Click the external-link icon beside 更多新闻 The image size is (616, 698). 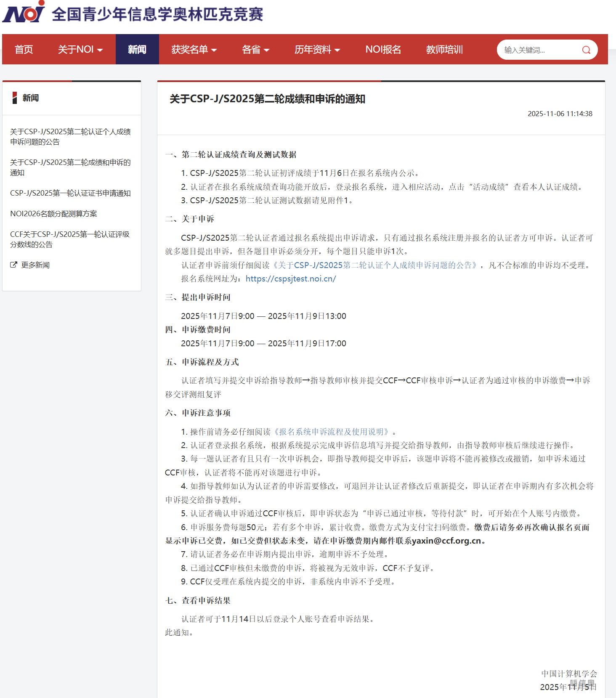(14, 265)
